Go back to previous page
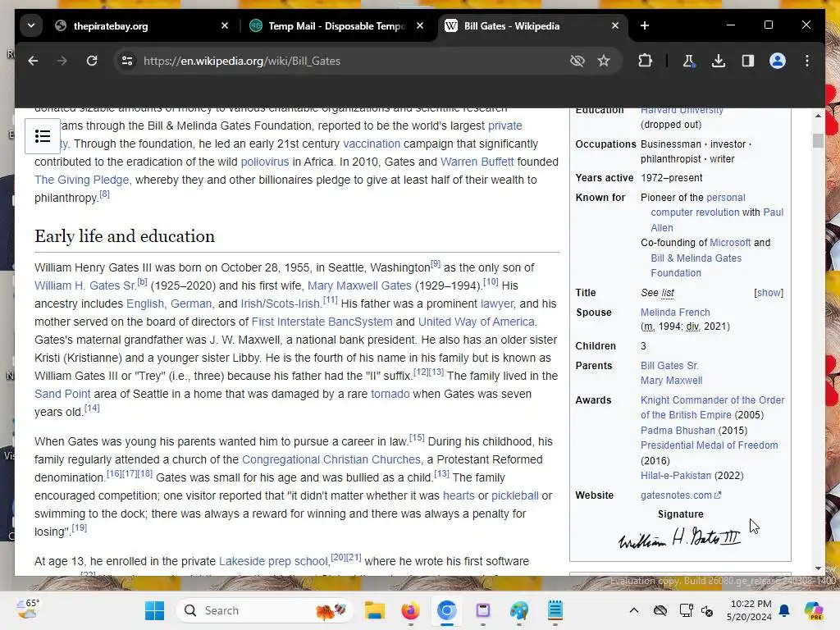The height and width of the screenshot is (630, 840). tap(33, 61)
